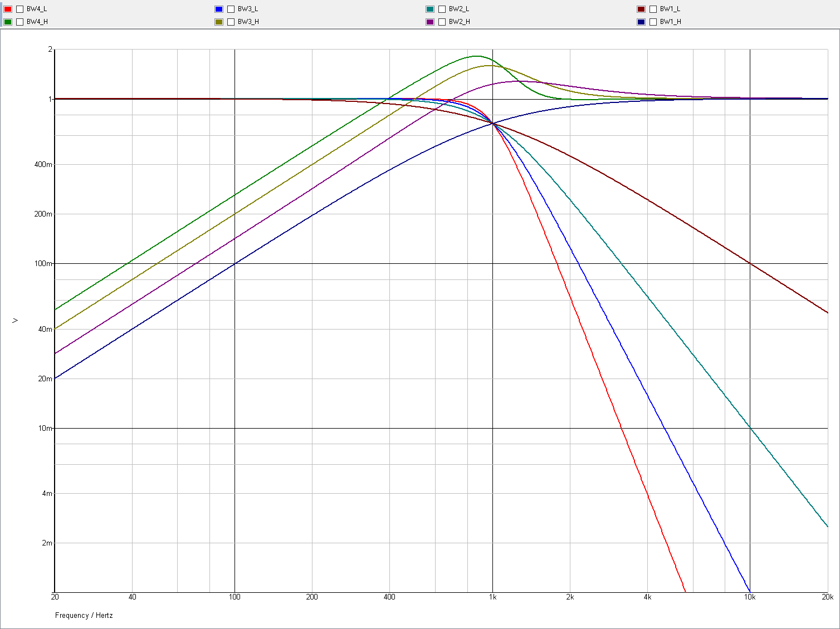Click the 10m tick label on voltage axis
840x629 pixels.
point(45,429)
